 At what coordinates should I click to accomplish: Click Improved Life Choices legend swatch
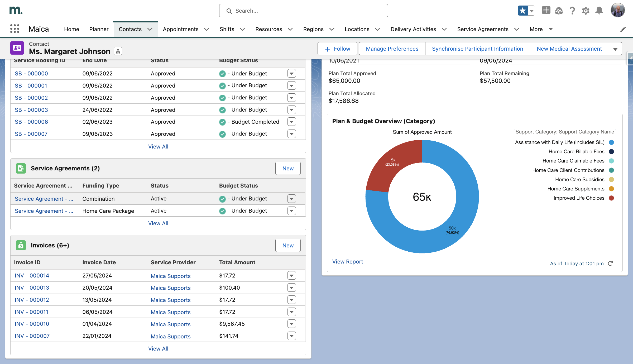611,198
